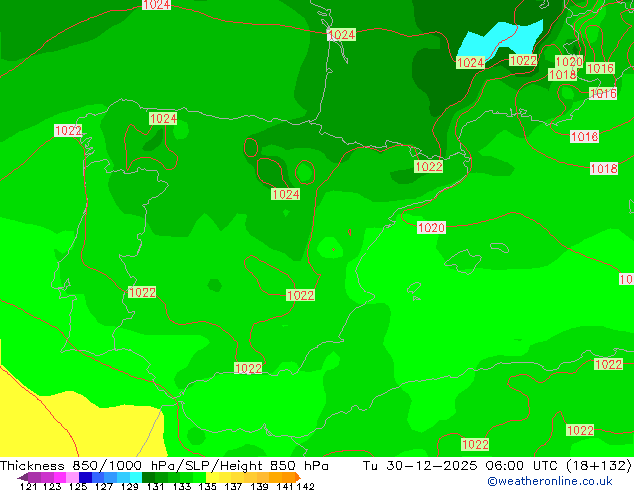Click the legend value 131

coord(156,486)
